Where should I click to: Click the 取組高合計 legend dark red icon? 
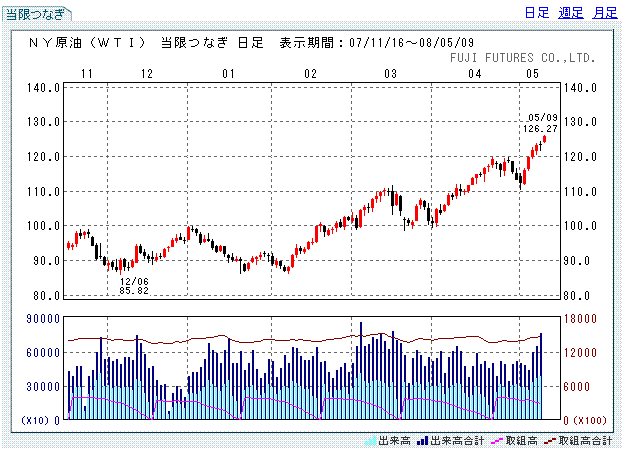tap(550, 440)
